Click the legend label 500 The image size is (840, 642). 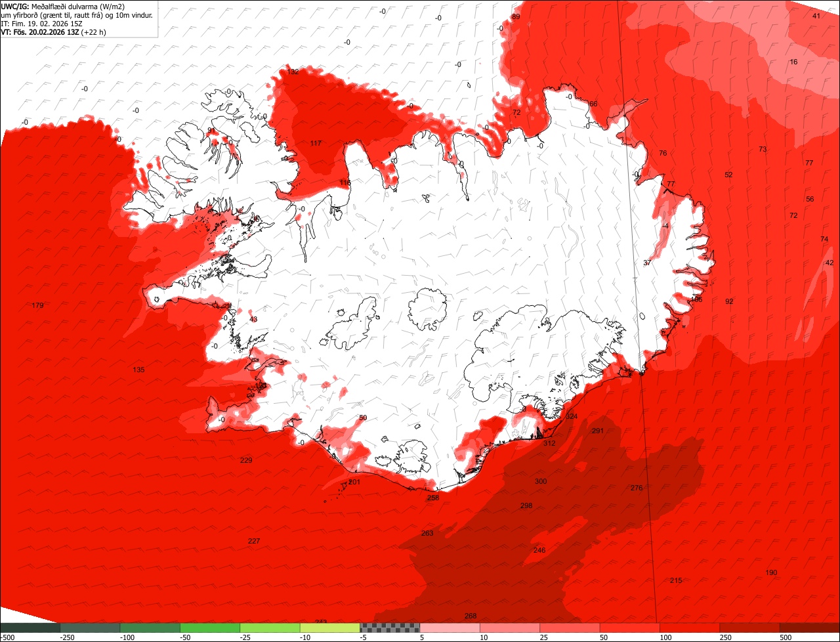pyautogui.click(x=786, y=637)
